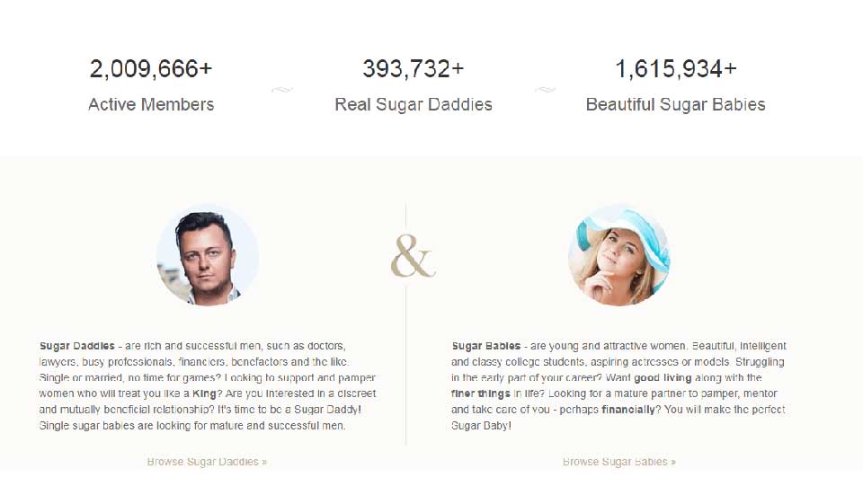
Task: Click the 2,009,666+ member count
Action: point(151,68)
